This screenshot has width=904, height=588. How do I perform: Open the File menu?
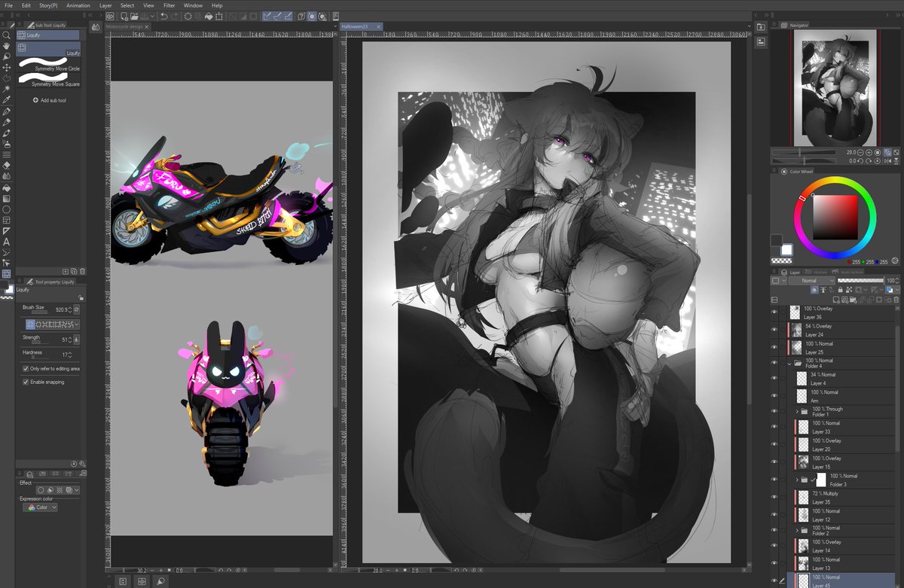(x=9, y=5)
